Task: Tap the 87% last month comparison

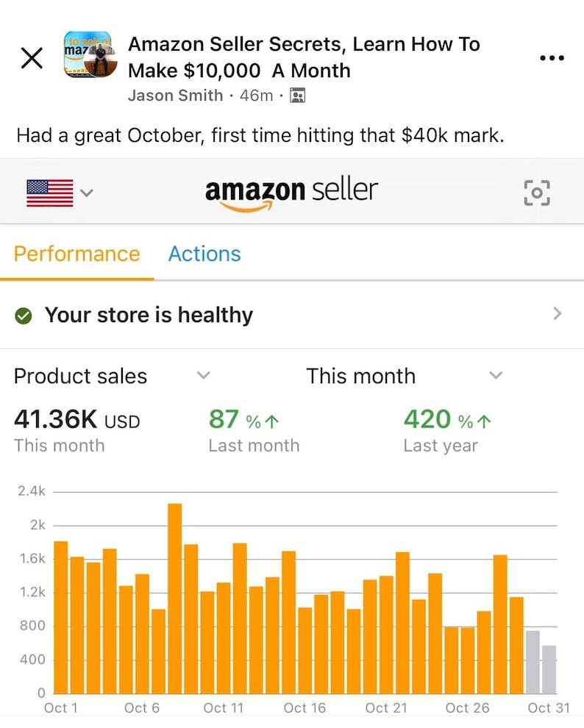Action: [x=245, y=420]
